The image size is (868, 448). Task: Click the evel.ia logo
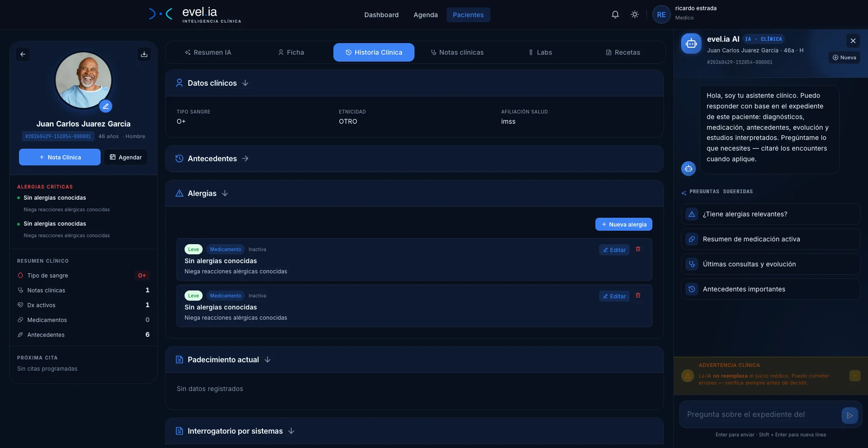pos(195,14)
